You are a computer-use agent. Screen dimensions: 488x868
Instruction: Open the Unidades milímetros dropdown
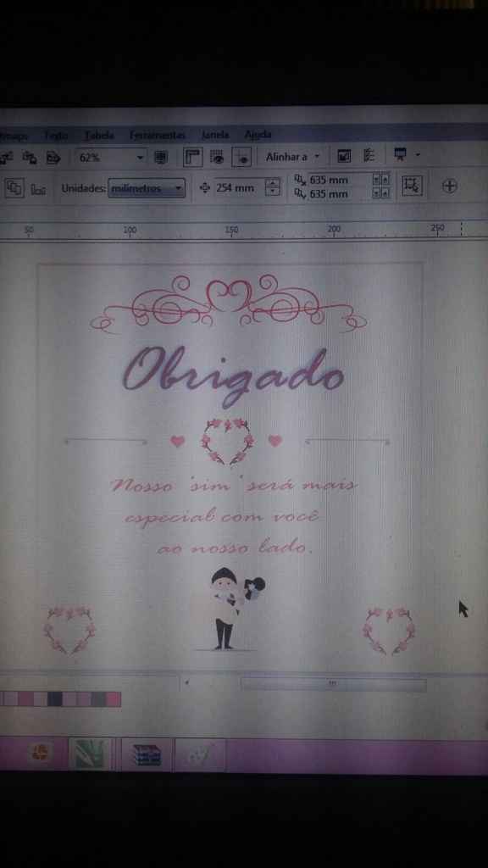point(147,188)
